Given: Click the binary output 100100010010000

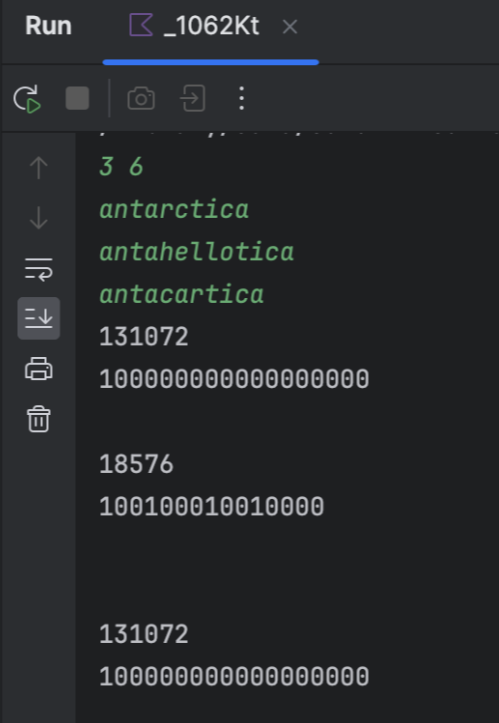Looking at the screenshot, I should coord(212,506).
